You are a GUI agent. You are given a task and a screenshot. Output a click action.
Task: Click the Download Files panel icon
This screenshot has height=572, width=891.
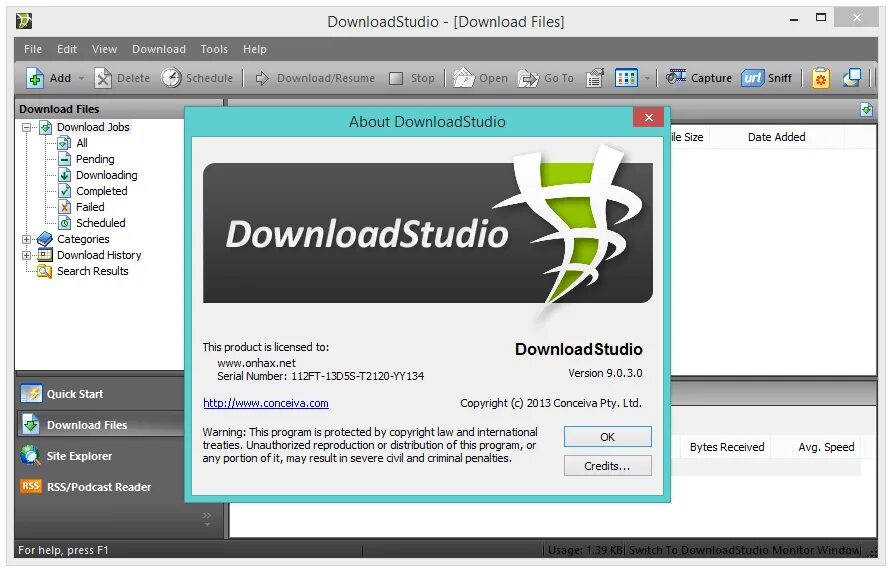coord(30,424)
